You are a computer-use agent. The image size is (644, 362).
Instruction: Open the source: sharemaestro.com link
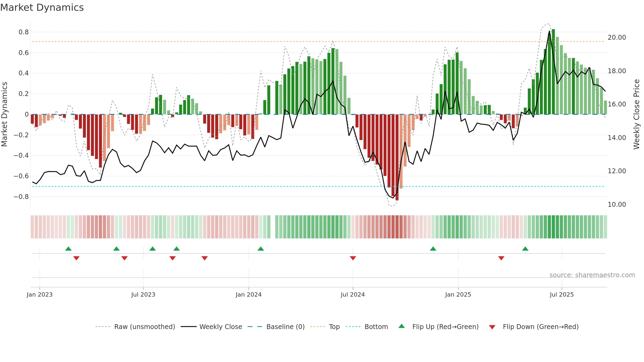[592, 275]
